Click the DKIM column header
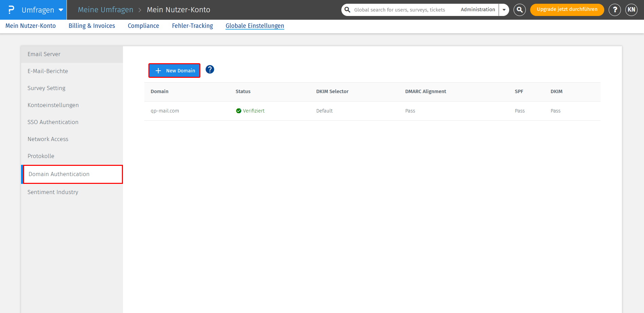The width and height of the screenshot is (644, 313). (556, 92)
